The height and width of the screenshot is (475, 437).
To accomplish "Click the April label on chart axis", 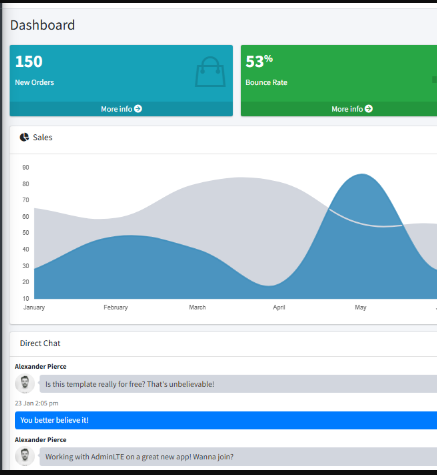I will pyautogui.click(x=279, y=307).
